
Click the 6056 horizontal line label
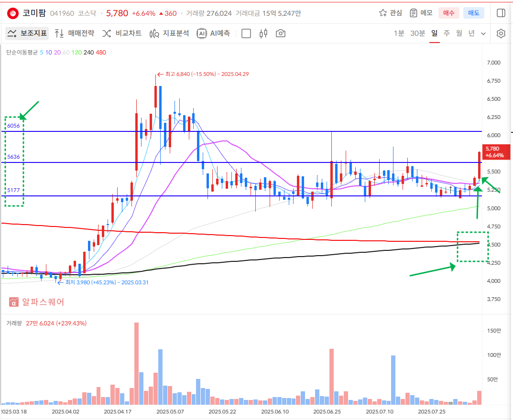tap(13, 126)
